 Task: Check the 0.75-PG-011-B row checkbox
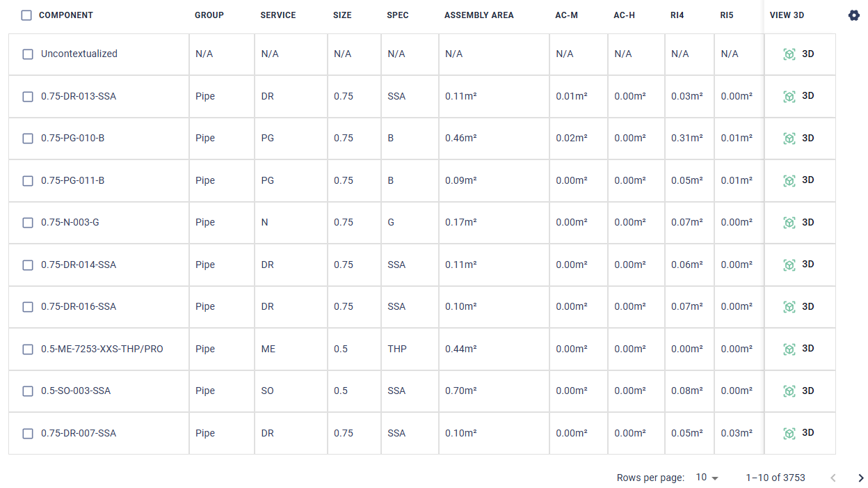28,180
